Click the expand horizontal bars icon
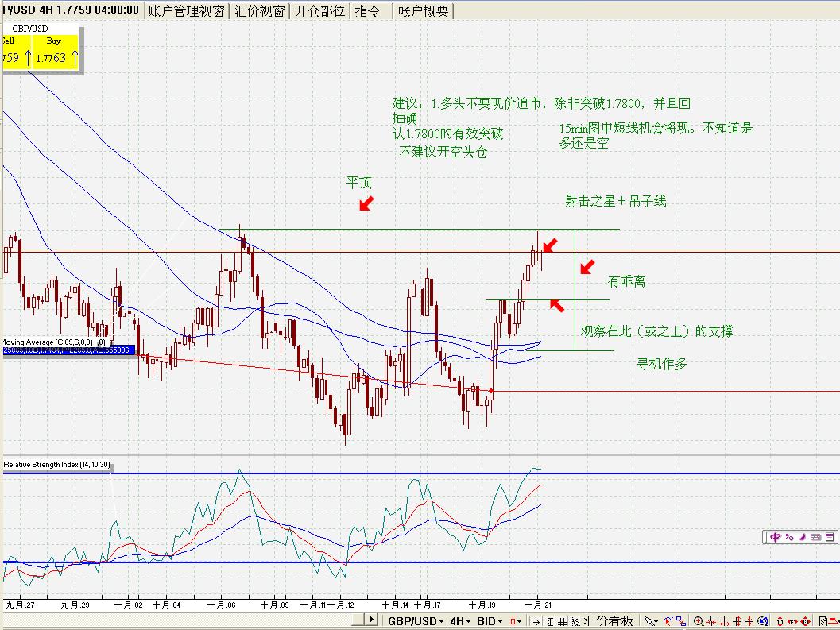The width and height of the screenshot is (840, 630). pyautogui.click(x=725, y=621)
